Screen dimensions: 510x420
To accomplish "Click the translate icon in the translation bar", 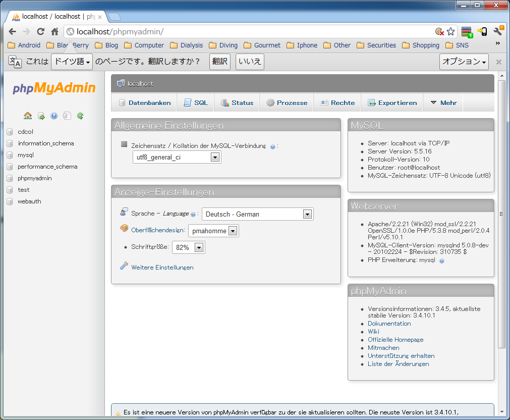I will pyautogui.click(x=15, y=61).
